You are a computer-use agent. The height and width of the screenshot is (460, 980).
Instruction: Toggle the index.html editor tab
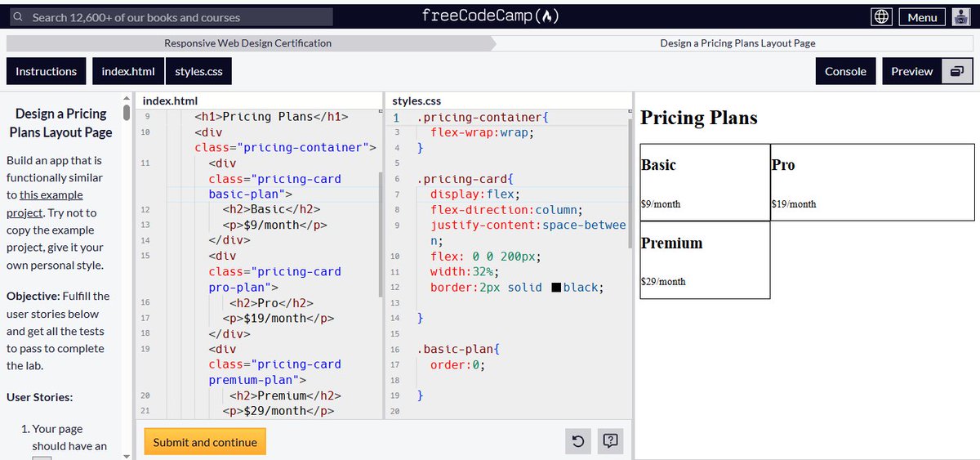tap(128, 71)
